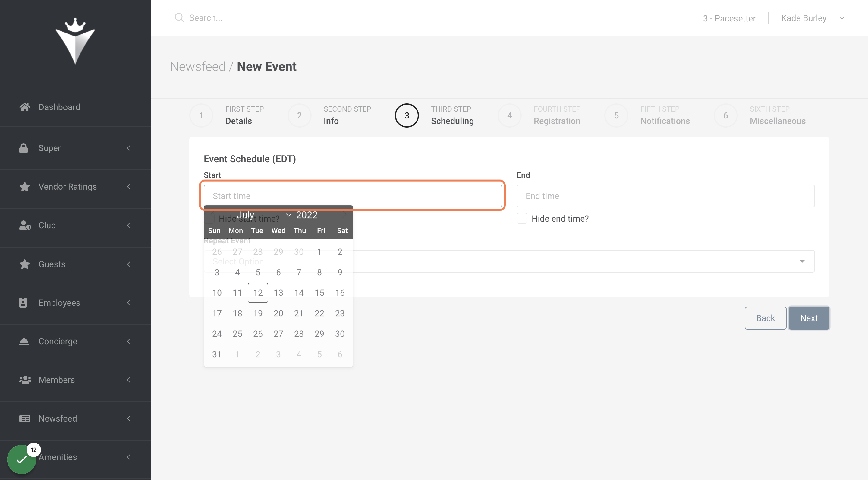Expand the Employees submenu chevron
This screenshot has width=868, height=480.
(128, 302)
